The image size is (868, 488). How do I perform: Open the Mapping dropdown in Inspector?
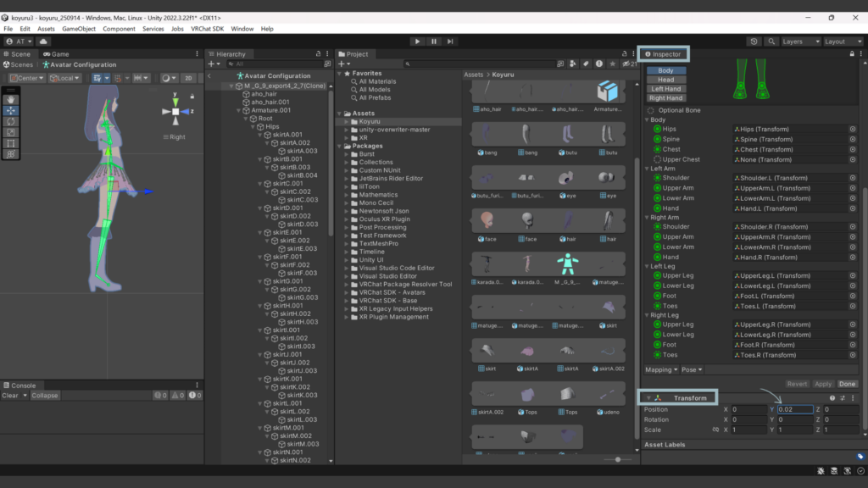[x=662, y=369]
